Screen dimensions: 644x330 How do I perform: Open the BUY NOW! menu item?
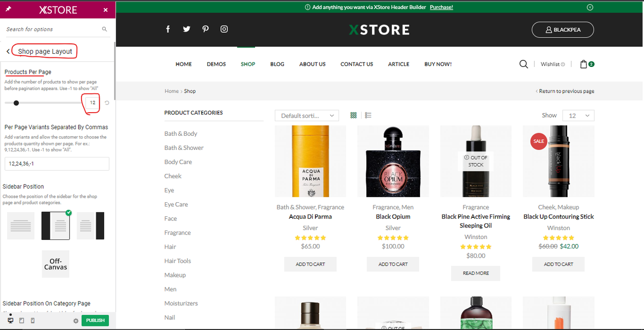click(438, 64)
